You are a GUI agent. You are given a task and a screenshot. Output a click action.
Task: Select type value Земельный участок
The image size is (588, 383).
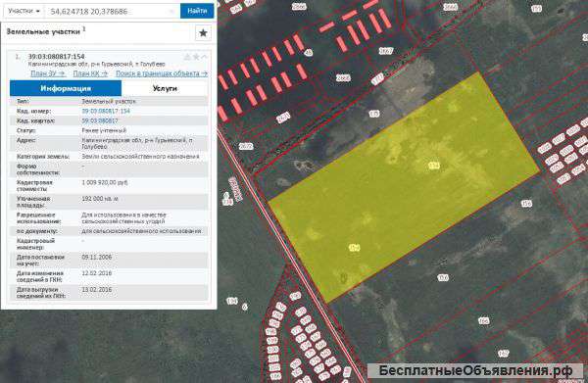[x=109, y=101]
